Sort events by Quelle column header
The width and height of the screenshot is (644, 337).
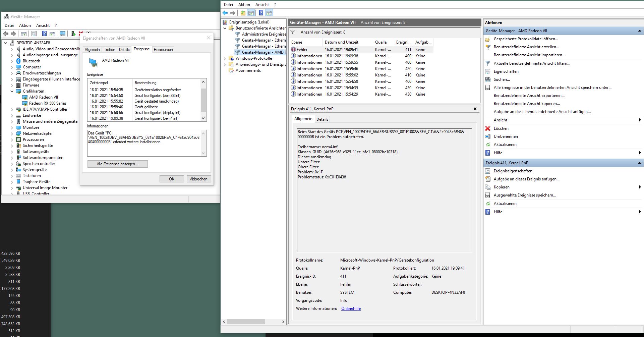coord(383,42)
